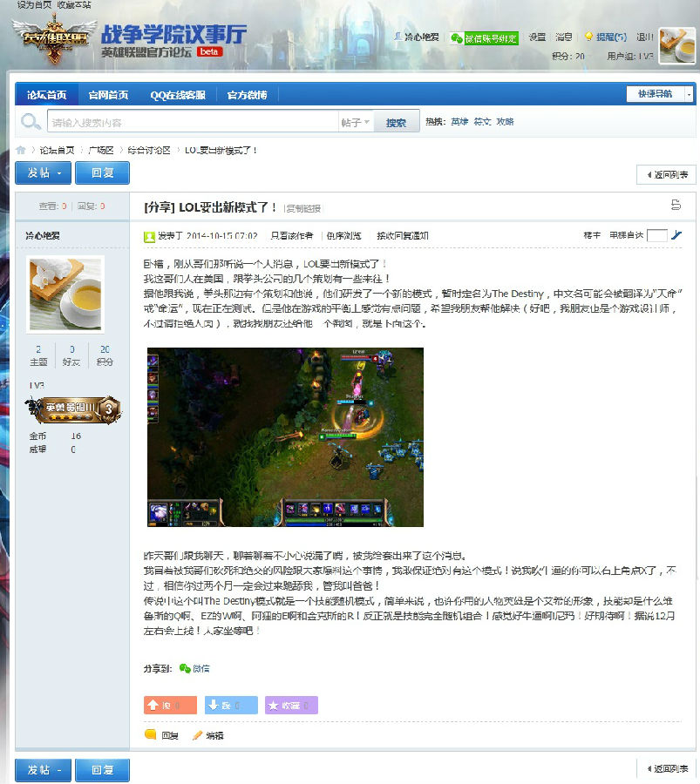Click top 返回列表 back to list

click(667, 174)
